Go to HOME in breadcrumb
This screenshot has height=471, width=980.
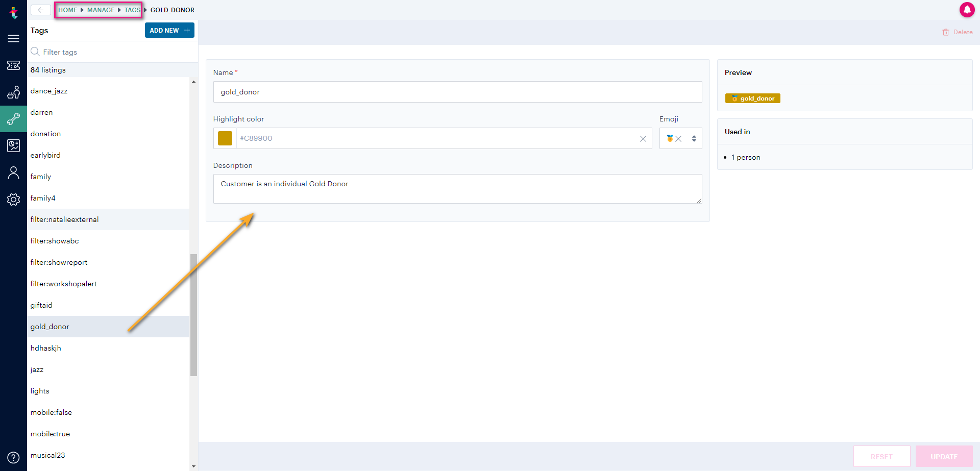pos(68,10)
